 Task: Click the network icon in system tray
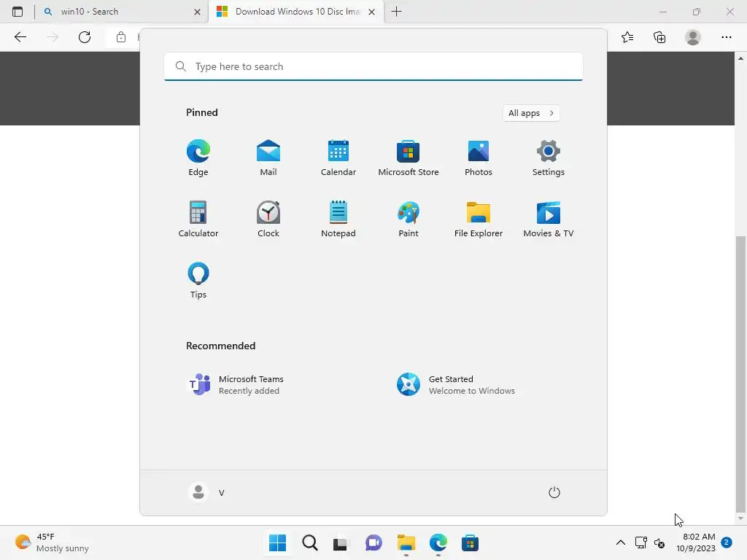tap(640, 542)
